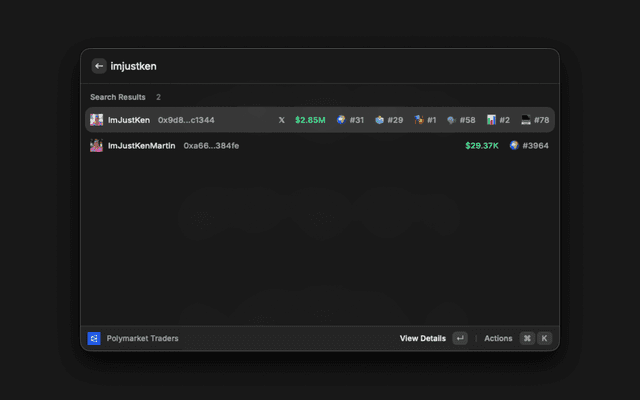Click ImJustKen's profile avatar

pos(97,120)
